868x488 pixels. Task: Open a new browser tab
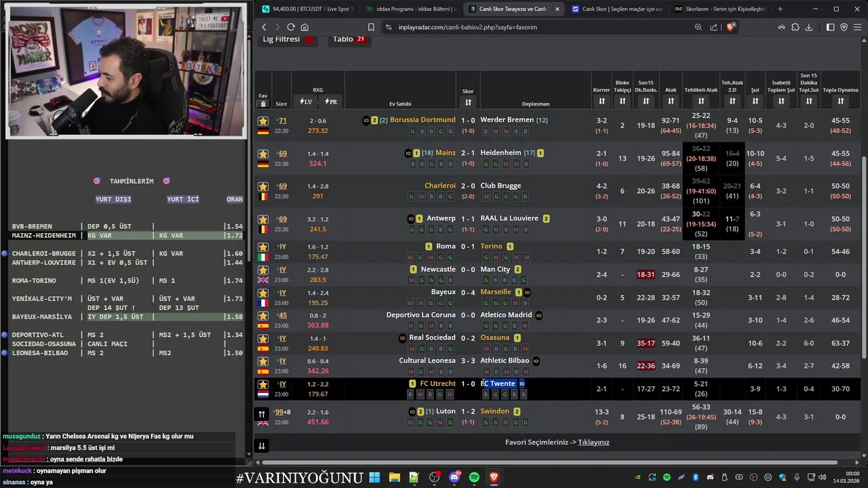tap(780, 9)
